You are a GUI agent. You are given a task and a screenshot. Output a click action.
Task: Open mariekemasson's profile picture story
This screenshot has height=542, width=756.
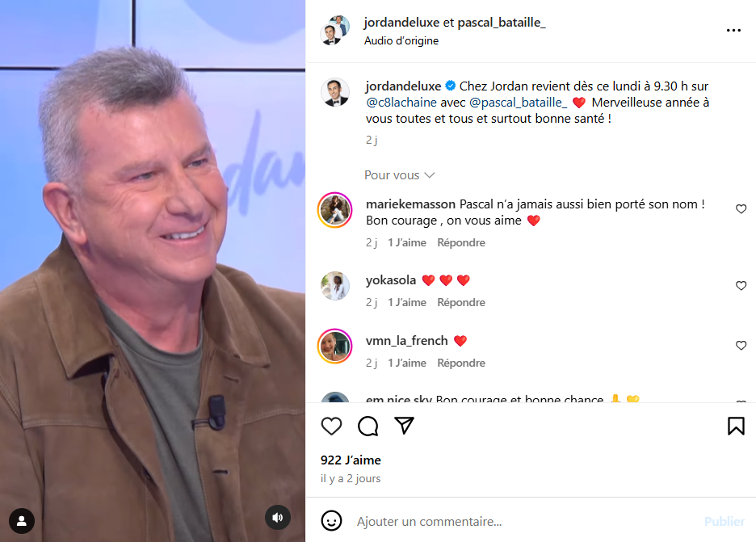pyautogui.click(x=335, y=210)
